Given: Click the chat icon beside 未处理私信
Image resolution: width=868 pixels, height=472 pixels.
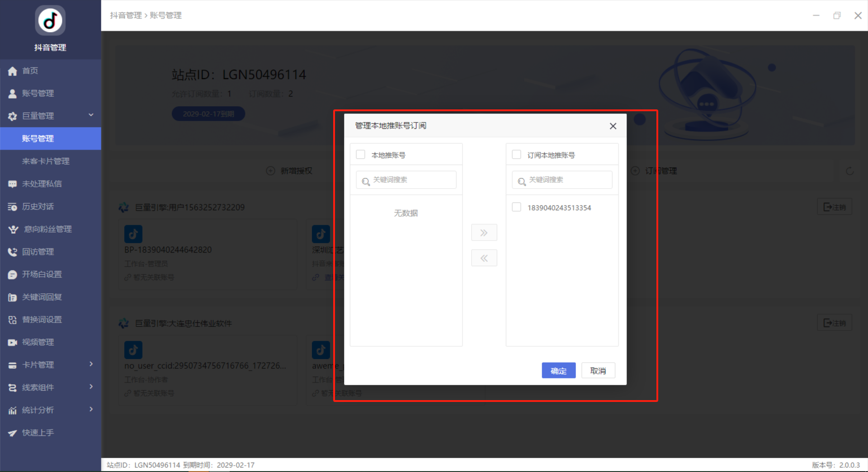Looking at the screenshot, I should [13, 184].
